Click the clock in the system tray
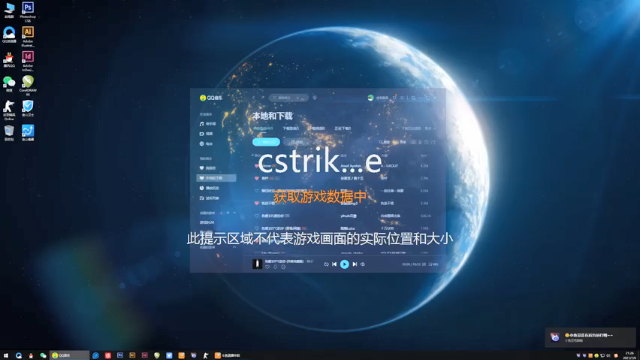This screenshot has width=640, height=360. pos(629,356)
